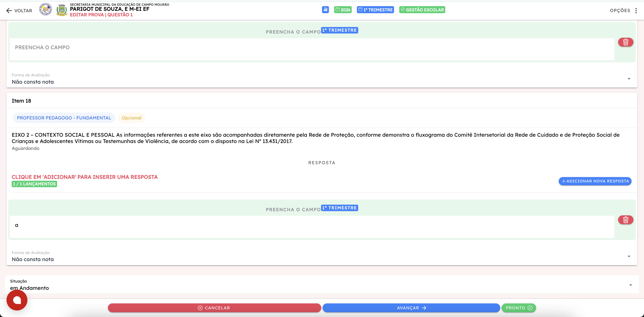
Task: Click the OPÇÕES label in header
Action: coord(620,11)
